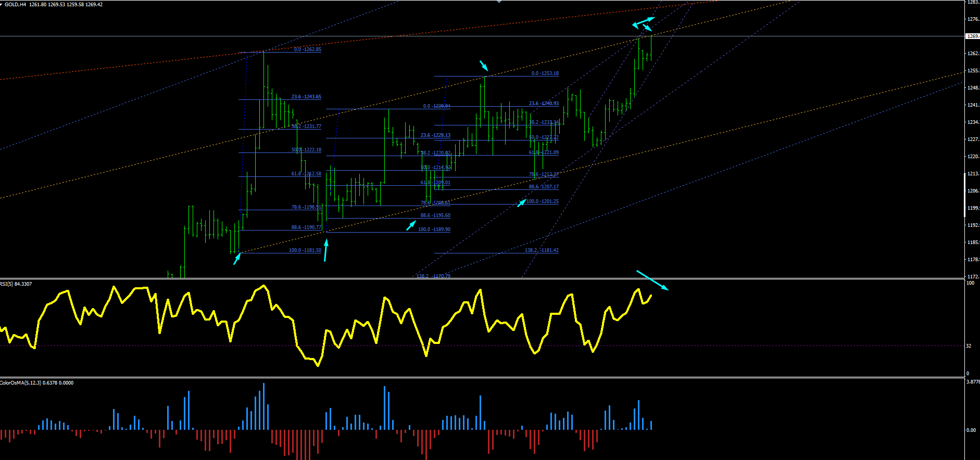Viewport: 980px width, 460px height.
Task: Click the RSI scale value 100
Action: click(x=970, y=283)
